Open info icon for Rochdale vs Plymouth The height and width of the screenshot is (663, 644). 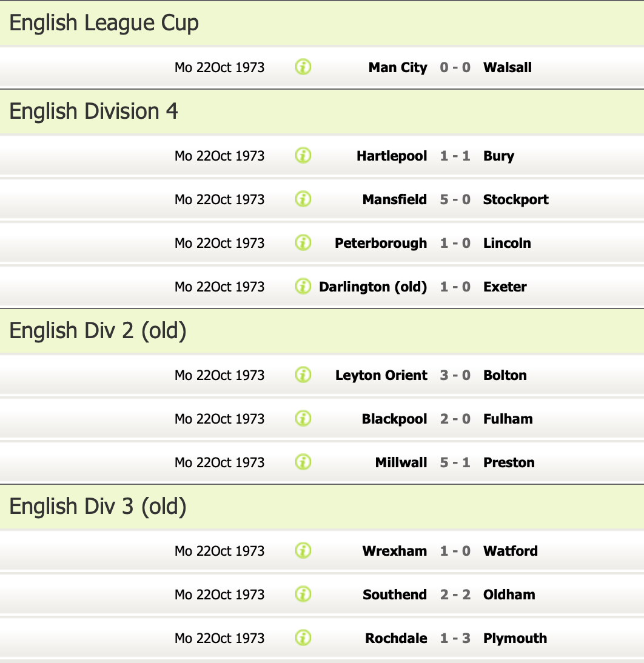(303, 638)
